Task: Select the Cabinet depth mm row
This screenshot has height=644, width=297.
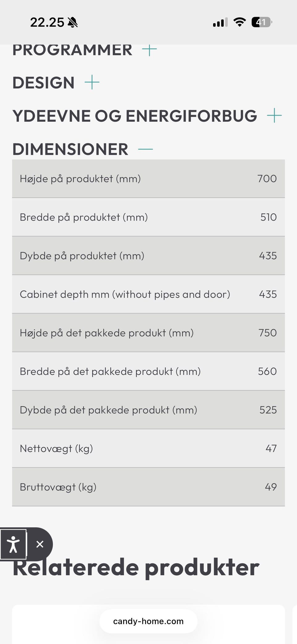Action: tap(148, 294)
